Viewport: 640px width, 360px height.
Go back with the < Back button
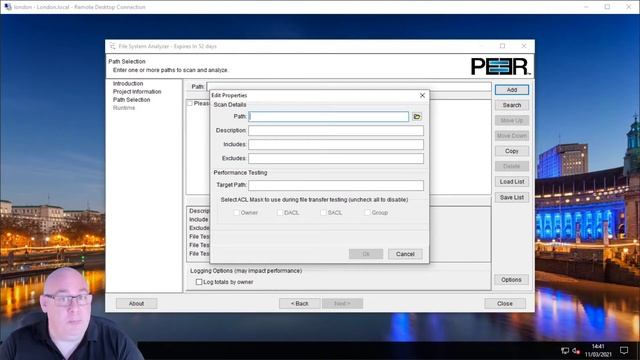pos(300,304)
